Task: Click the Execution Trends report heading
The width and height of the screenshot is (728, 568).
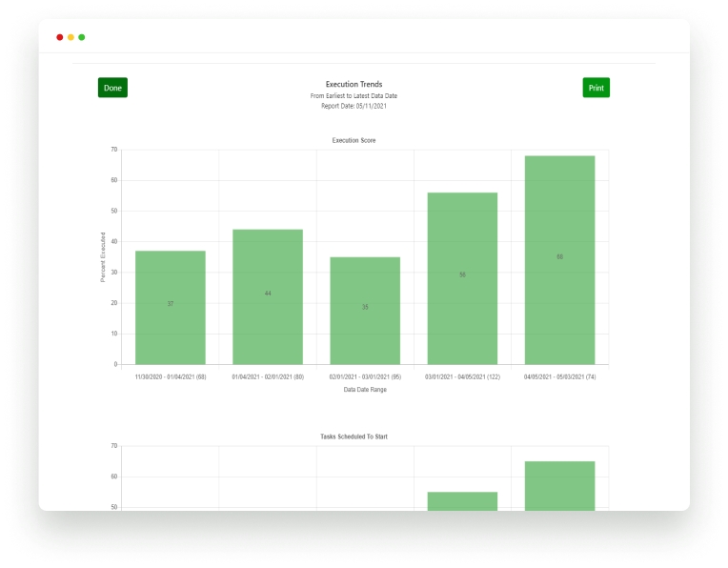Action: [x=354, y=85]
